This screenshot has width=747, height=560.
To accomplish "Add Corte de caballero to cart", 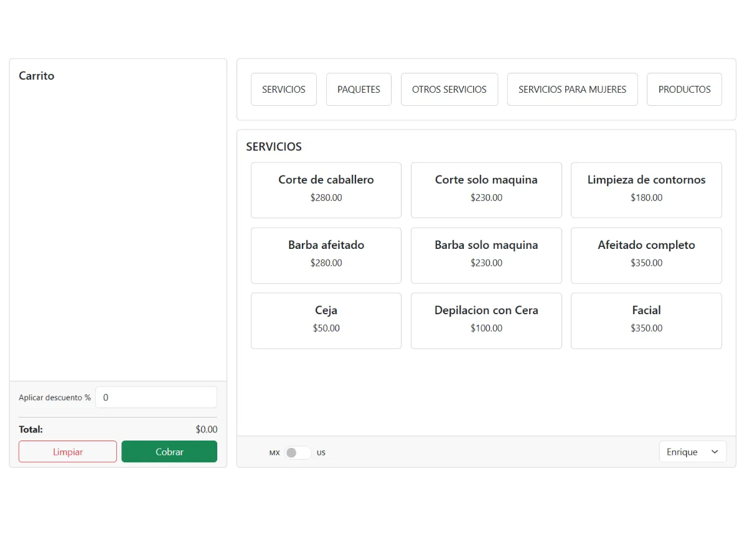I will 326,190.
